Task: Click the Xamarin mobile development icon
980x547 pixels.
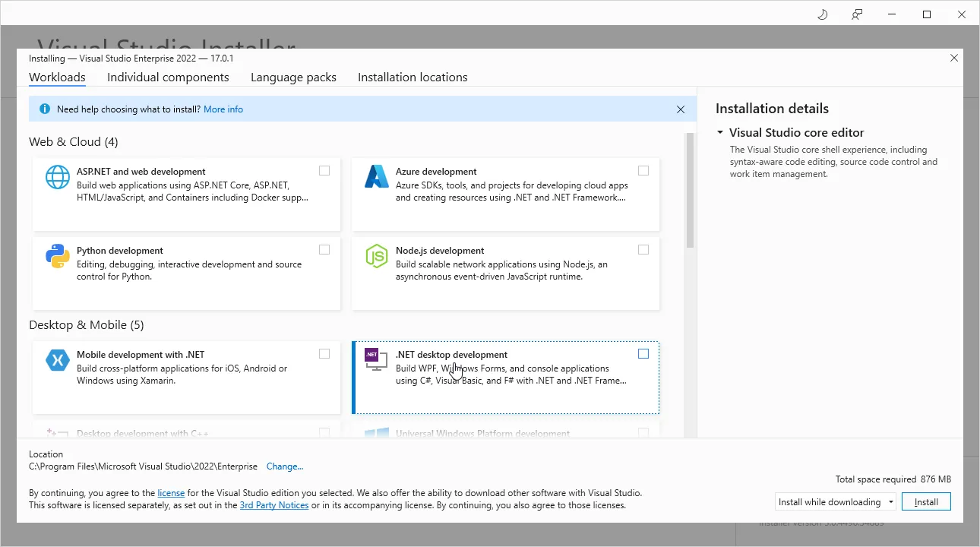Action: [x=58, y=360]
